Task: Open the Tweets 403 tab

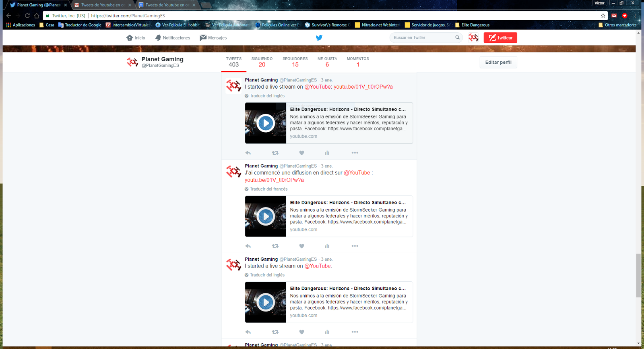Action: [234, 62]
